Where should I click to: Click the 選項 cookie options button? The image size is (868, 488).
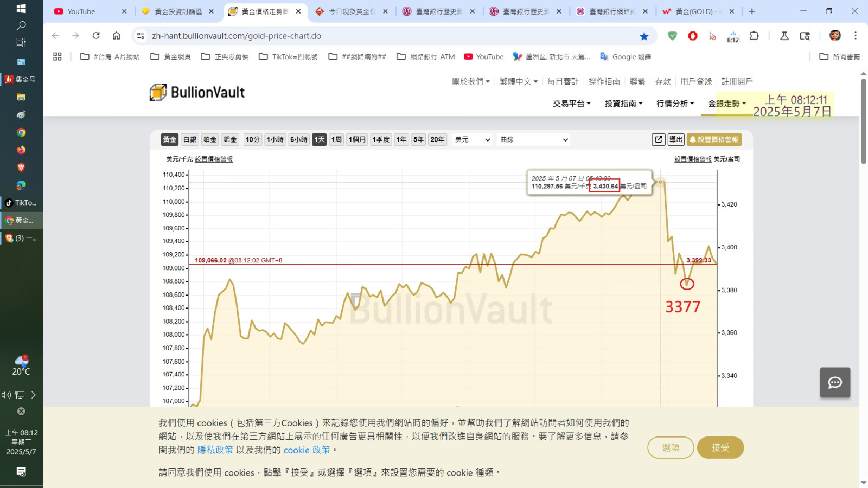(671, 447)
